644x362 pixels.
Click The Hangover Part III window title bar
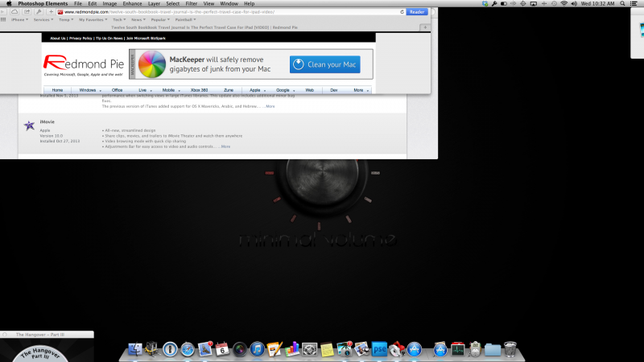(47, 335)
